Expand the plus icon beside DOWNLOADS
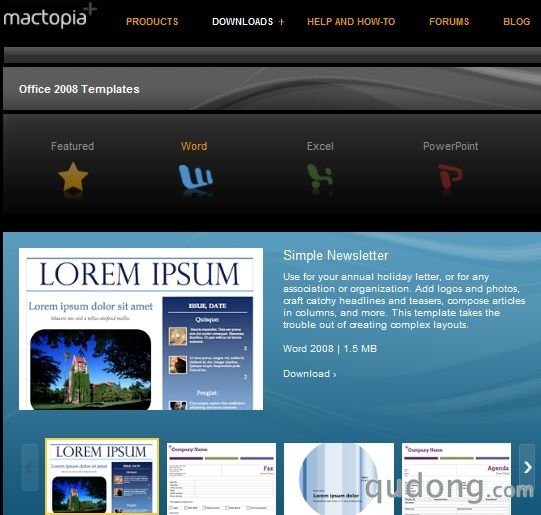This screenshot has height=515, width=541. (282, 22)
